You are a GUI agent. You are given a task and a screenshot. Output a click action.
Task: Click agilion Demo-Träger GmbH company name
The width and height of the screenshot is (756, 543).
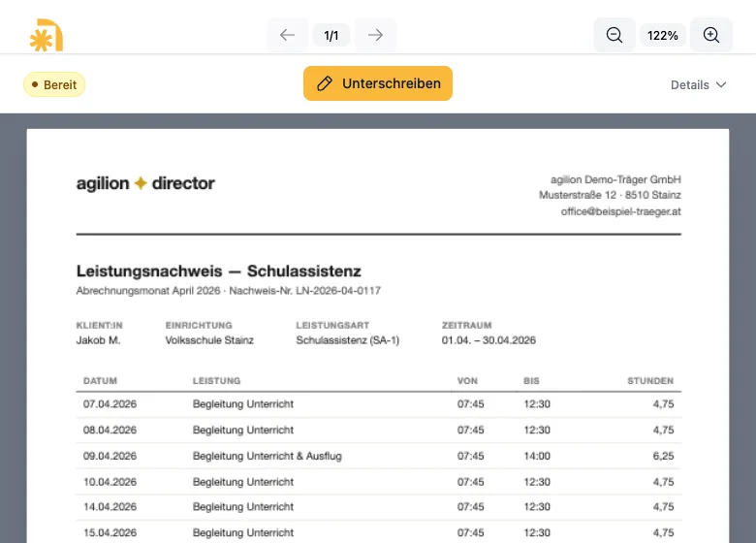point(615,179)
